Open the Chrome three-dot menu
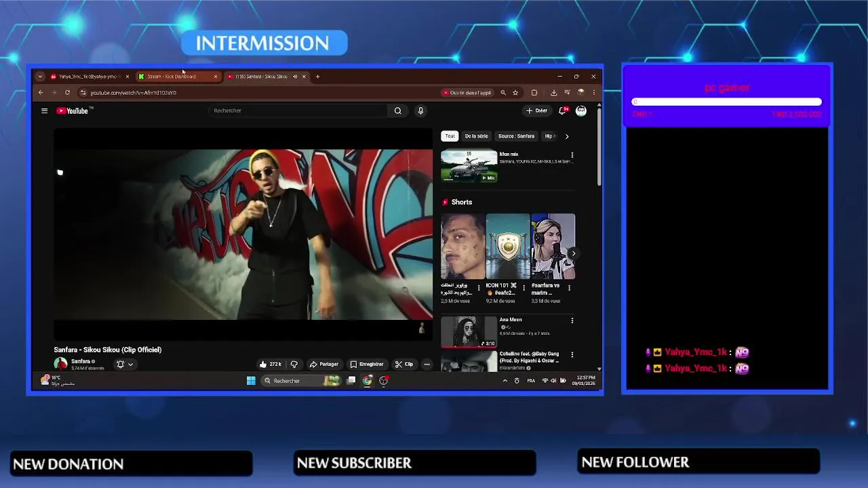Image resolution: width=868 pixels, height=488 pixels. [593, 93]
